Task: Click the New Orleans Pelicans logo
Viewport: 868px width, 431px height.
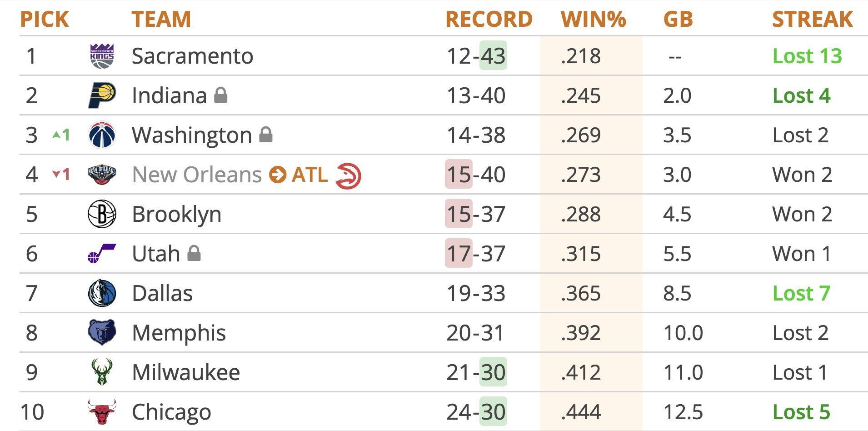Action: pos(102,174)
